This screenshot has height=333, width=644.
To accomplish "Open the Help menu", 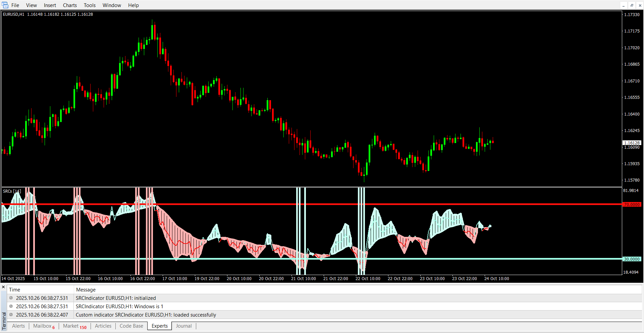I will (x=133, y=5).
